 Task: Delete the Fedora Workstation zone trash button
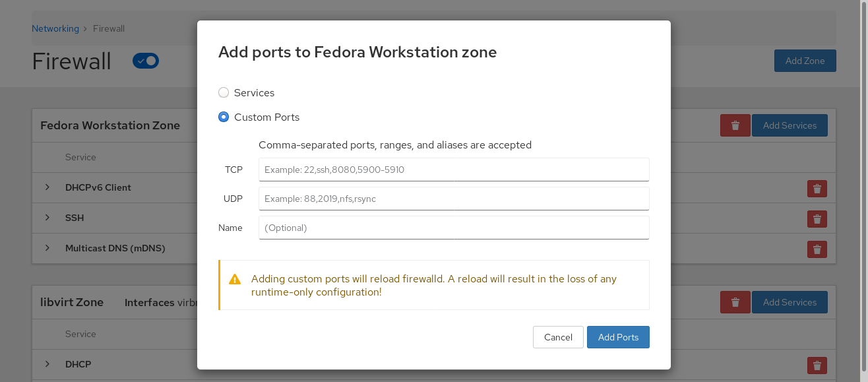[735, 125]
